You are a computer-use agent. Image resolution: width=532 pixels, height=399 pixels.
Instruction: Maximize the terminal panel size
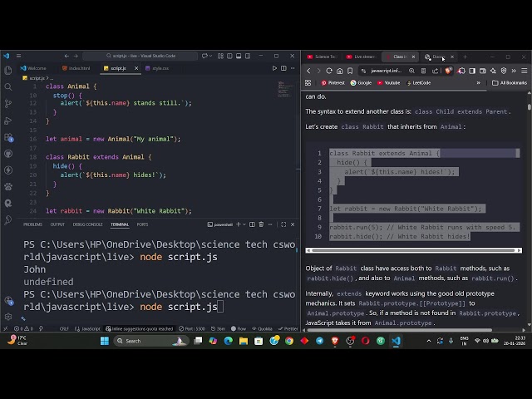click(283, 224)
